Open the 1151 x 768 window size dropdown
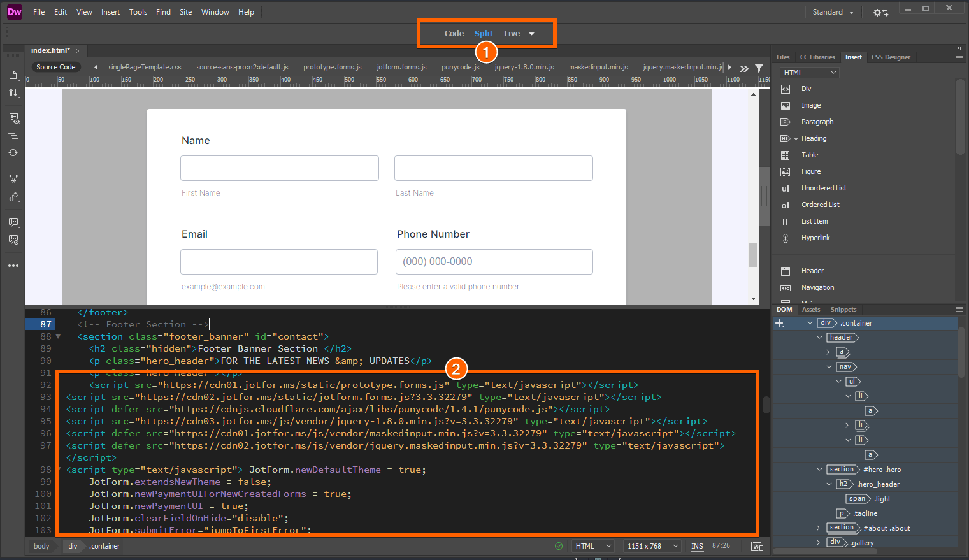Viewport: 969px width, 560px height. [652, 546]
